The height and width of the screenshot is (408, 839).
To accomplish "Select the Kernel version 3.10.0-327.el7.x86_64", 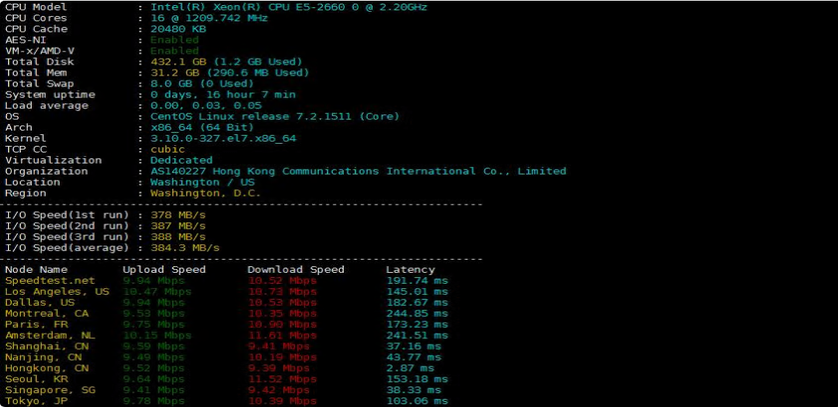I will pyautogui.click(x=223, y=138).
